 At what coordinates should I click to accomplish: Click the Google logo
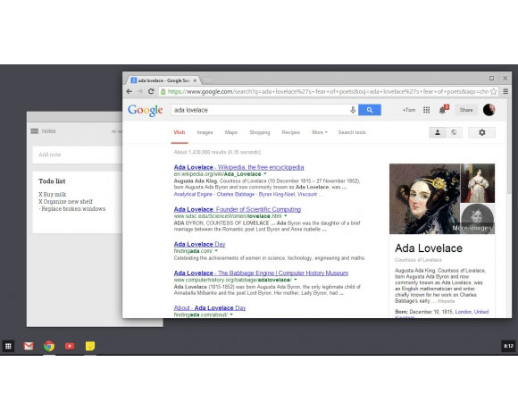146,111
